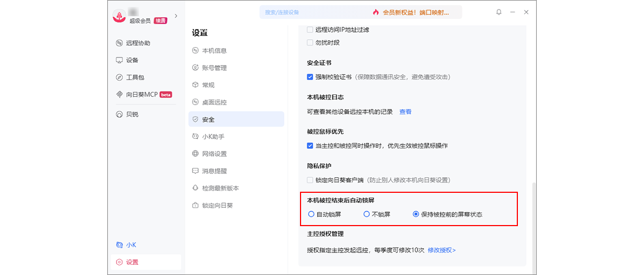Focus the 搜索/连接设备 search field
The image size is (644, 275).
[x=312, y=12]
